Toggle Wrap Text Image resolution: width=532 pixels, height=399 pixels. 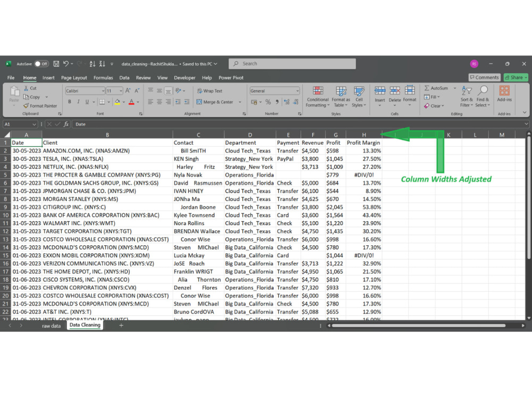(x=210, y=91)
